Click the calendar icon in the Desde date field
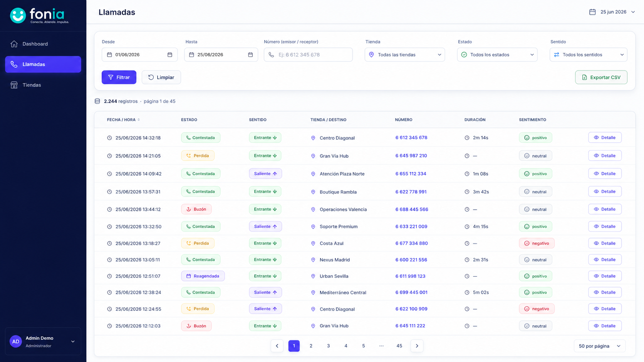The image size is (644, 362). coord(170,55)
